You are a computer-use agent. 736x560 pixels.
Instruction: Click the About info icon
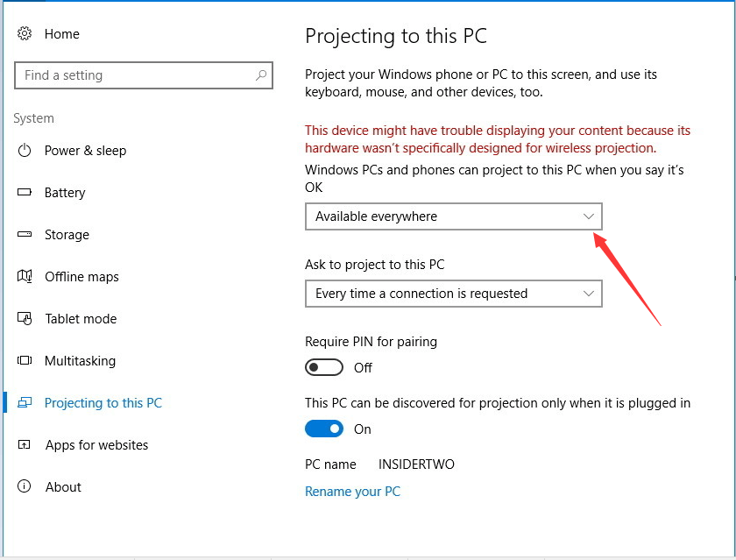25,486
